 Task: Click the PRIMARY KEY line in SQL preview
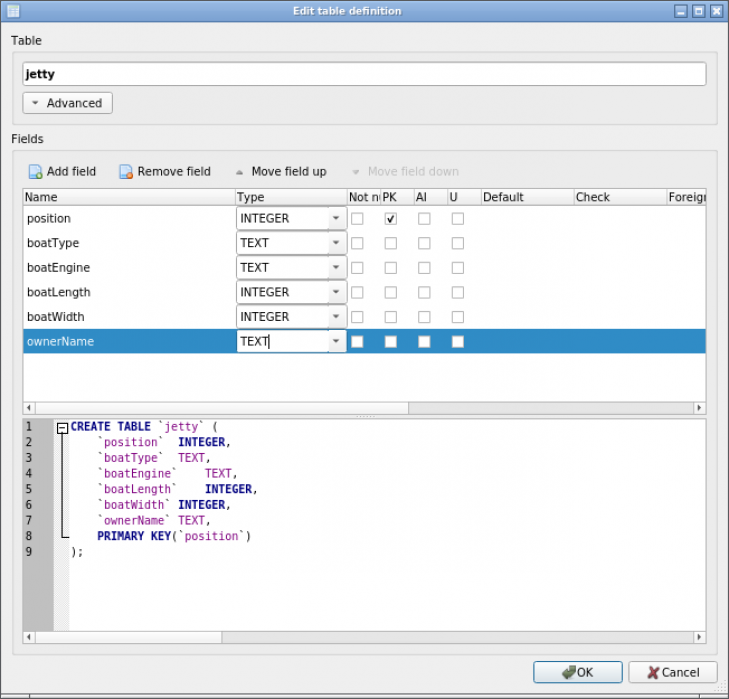pos(174,536)
